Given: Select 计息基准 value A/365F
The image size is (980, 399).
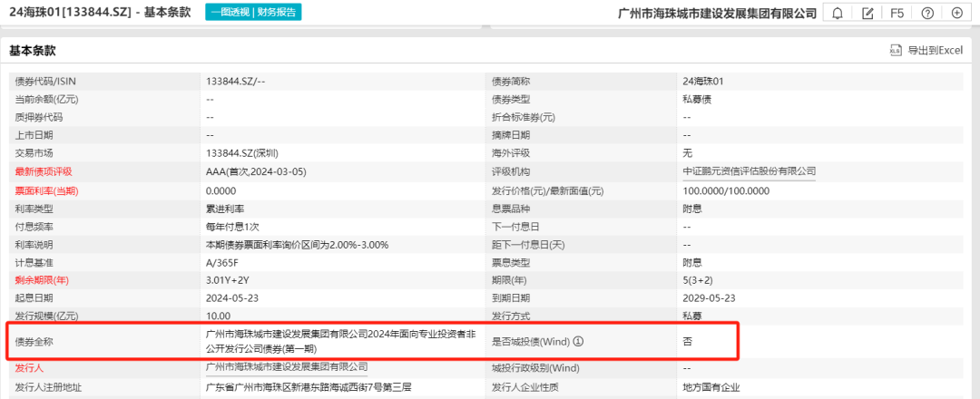Looking at the screenshot, I should [222, 263].
